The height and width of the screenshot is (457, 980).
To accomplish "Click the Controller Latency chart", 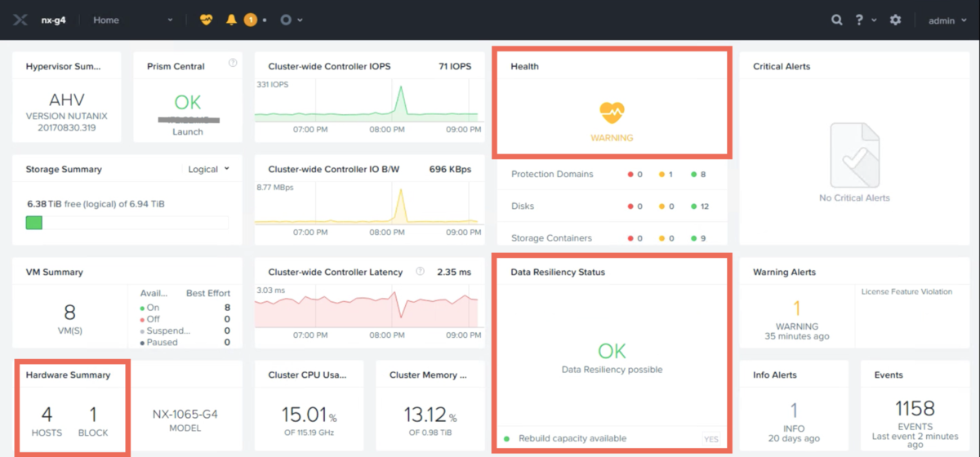I will pyautogui.click(x=368, y=306).
